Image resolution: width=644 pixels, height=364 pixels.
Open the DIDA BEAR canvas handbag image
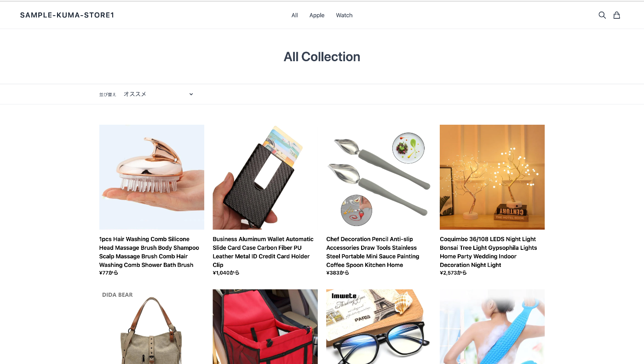coord(152,327)
